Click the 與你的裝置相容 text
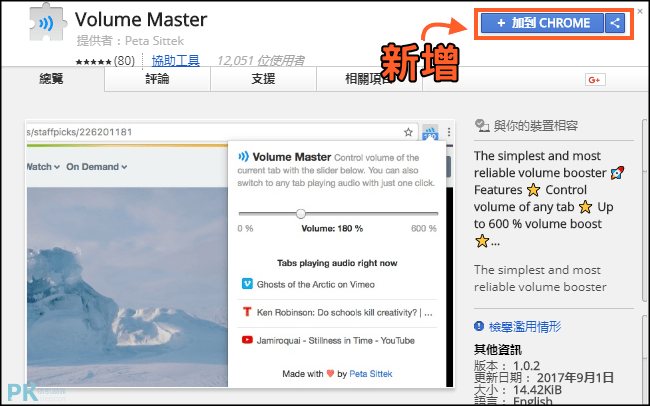 click(536, 126)
